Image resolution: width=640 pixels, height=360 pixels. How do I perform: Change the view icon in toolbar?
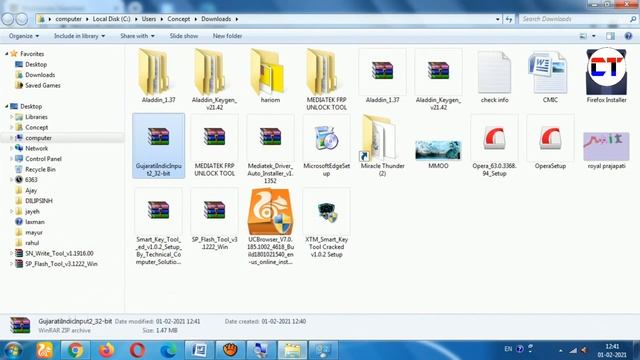[583, 36]
